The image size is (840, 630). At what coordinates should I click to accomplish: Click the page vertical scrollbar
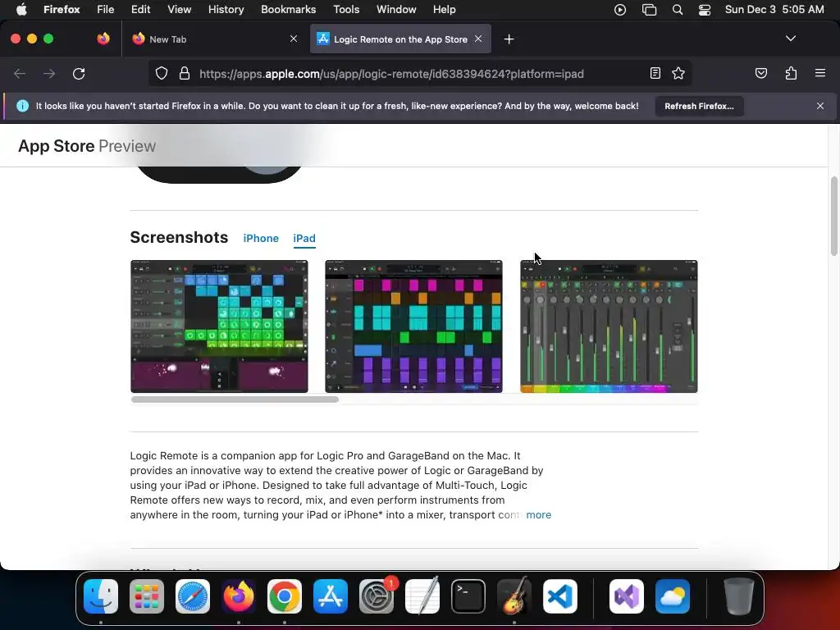(833, 216)
